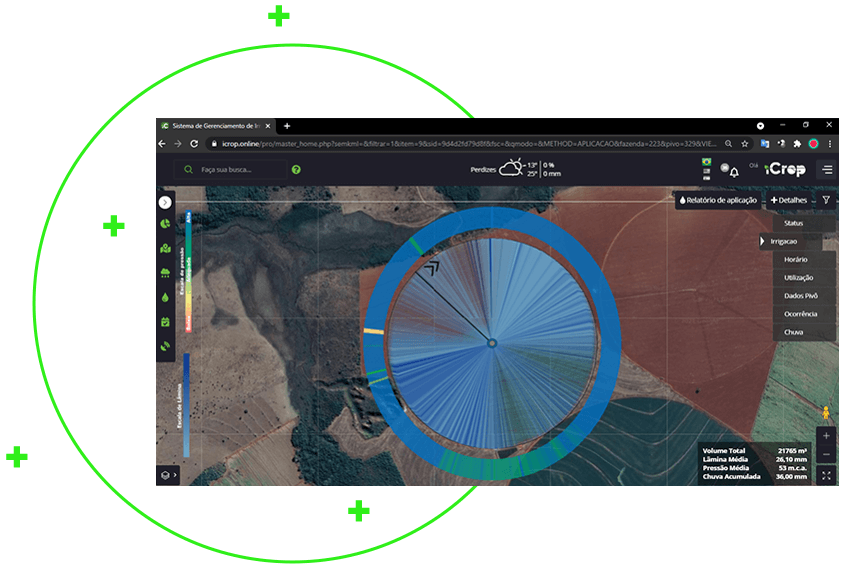This screenshot has height=570, width=849.
Task: Open the water drop irrigation sidebar icon
Action: [165, 297]
